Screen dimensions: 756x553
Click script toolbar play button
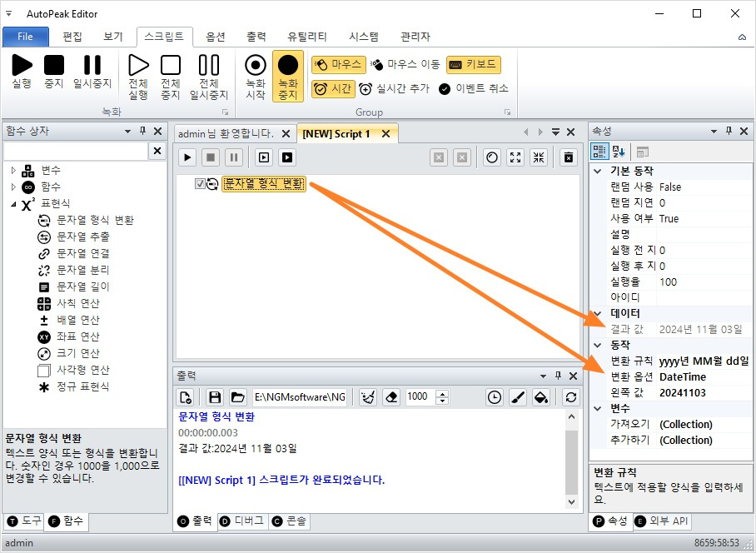pos(187,157)
